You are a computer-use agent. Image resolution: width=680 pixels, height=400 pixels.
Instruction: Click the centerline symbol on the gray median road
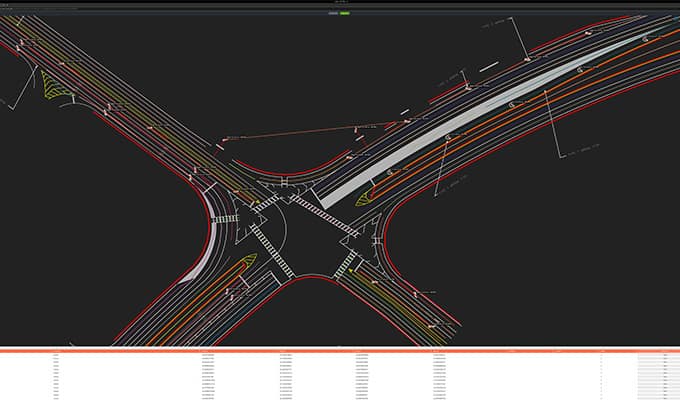(508, 102)
